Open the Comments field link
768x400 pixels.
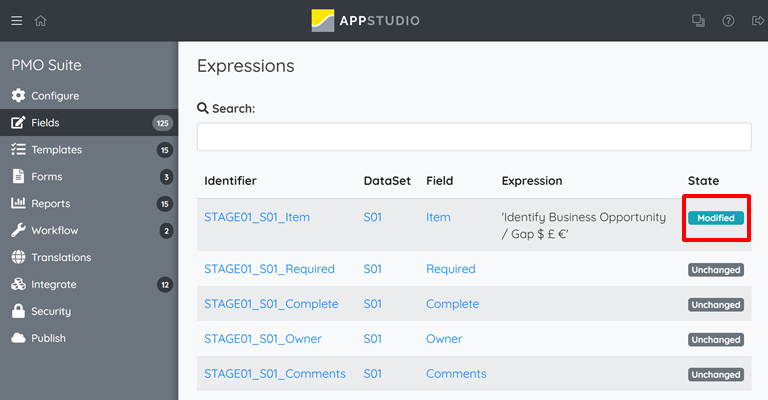[x=456, y=374]
